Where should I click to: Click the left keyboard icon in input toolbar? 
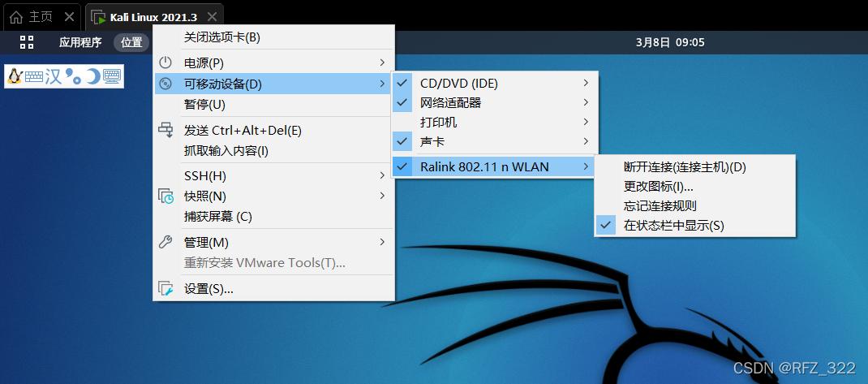(34, 76)
